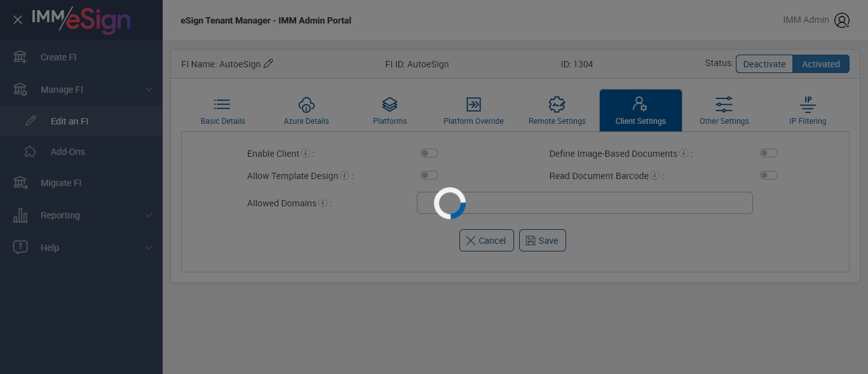Image resolution: width=868 pixels, height=374 pixels.
Task: Expand the Reporting menu chevron
Action: (x=149, y=215)
